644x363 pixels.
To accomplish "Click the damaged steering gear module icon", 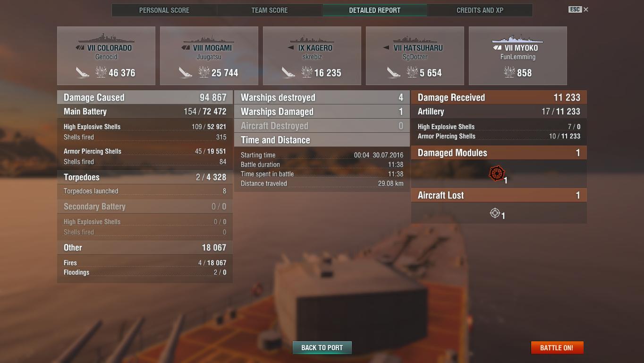I will 497,173.
